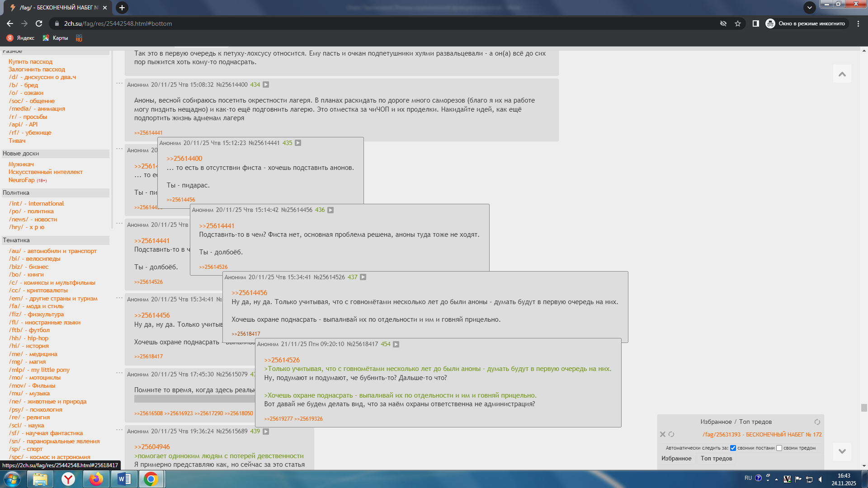Image resolution: width=868 pixels, height=488 pixels.
Task: Open the /po/ - политика board link
Action: click(31, 211)
